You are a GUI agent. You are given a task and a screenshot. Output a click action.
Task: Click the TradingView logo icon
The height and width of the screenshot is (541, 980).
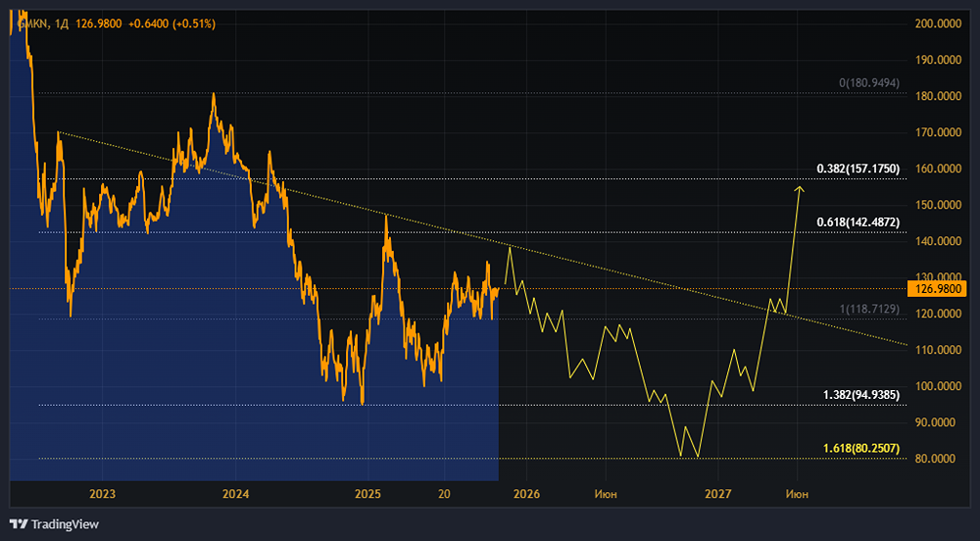pos(19,524)
